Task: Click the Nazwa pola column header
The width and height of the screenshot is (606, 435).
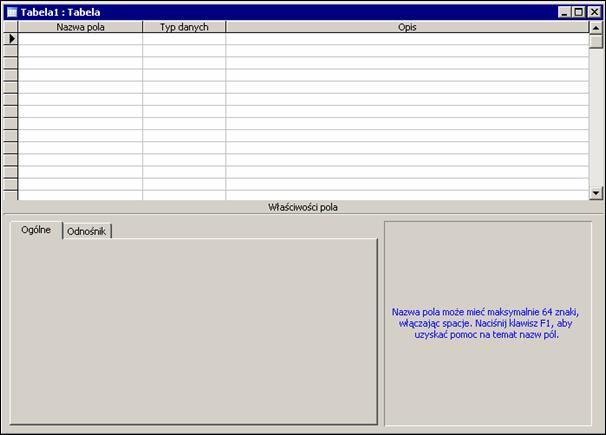Action: [80, 27]
